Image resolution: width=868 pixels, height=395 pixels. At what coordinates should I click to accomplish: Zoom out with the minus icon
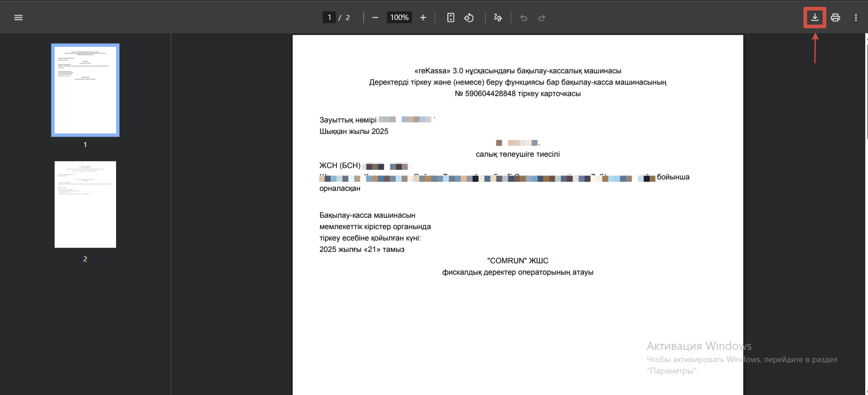click(375, 17)
